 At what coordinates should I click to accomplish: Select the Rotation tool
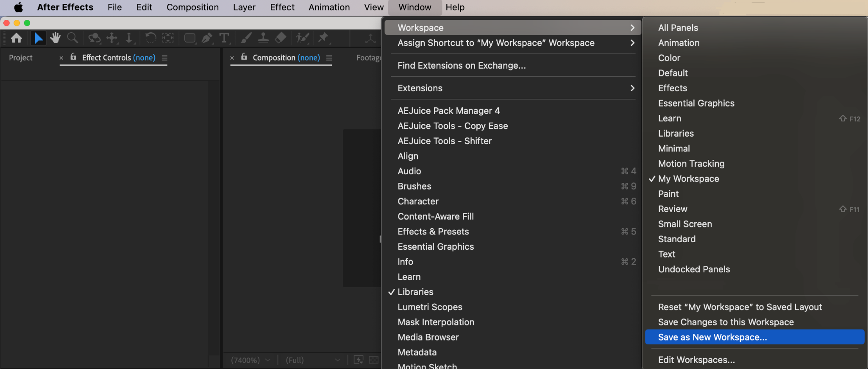point(150,38)
